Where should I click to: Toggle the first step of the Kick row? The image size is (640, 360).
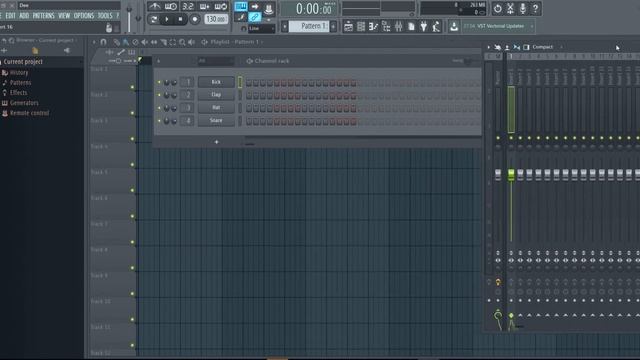point(249,83)
